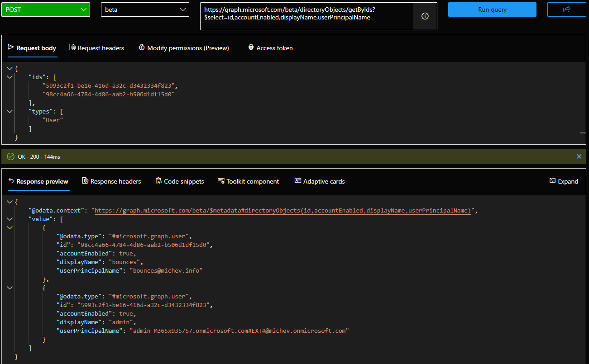Click the green success checkmark icon
Screen dimensions: 589x364
[x=11, y=156]
